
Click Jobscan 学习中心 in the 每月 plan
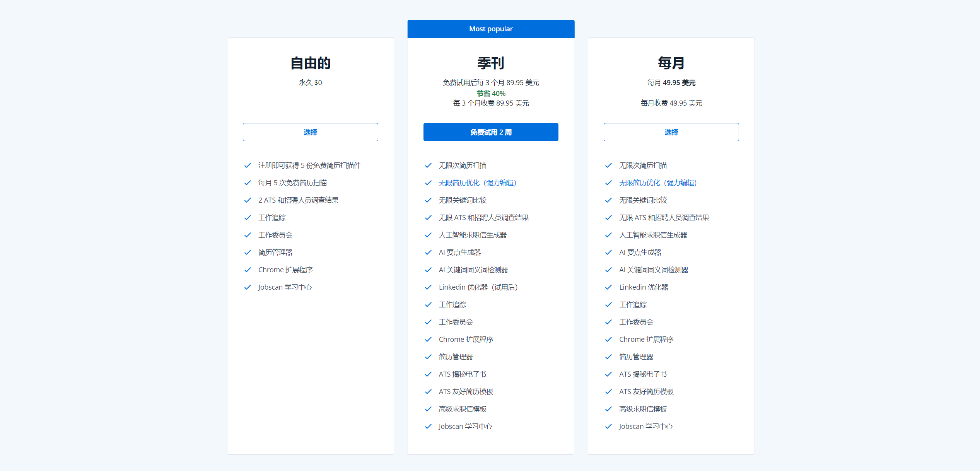[x=645, y=427]
